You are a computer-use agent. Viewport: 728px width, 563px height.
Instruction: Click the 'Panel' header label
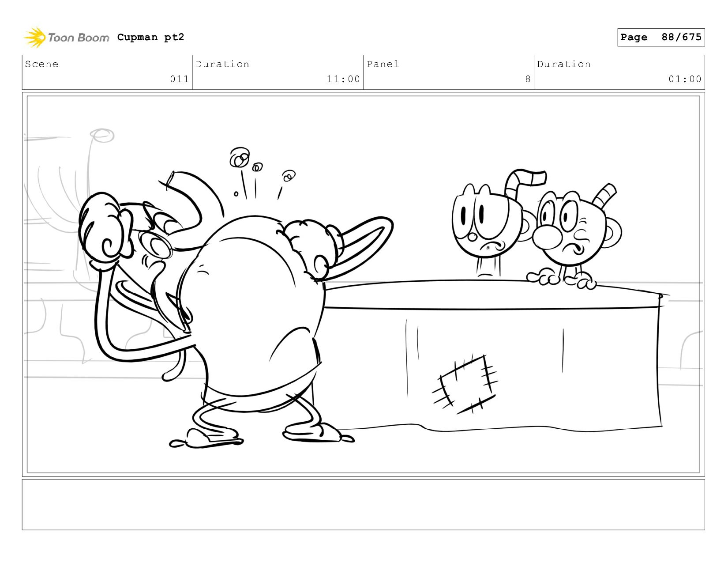pos(383,64)
